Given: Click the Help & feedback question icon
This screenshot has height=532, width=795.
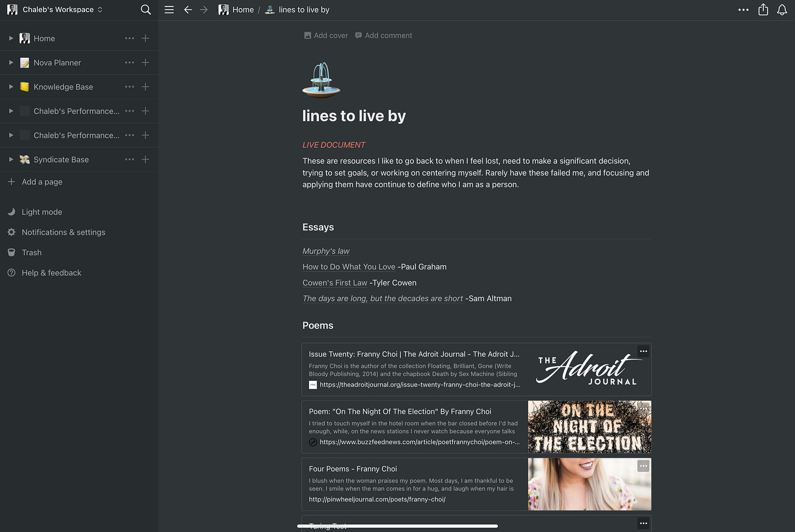Looking at the screenshot, I should pyautogui.click(x=11, y=273).
